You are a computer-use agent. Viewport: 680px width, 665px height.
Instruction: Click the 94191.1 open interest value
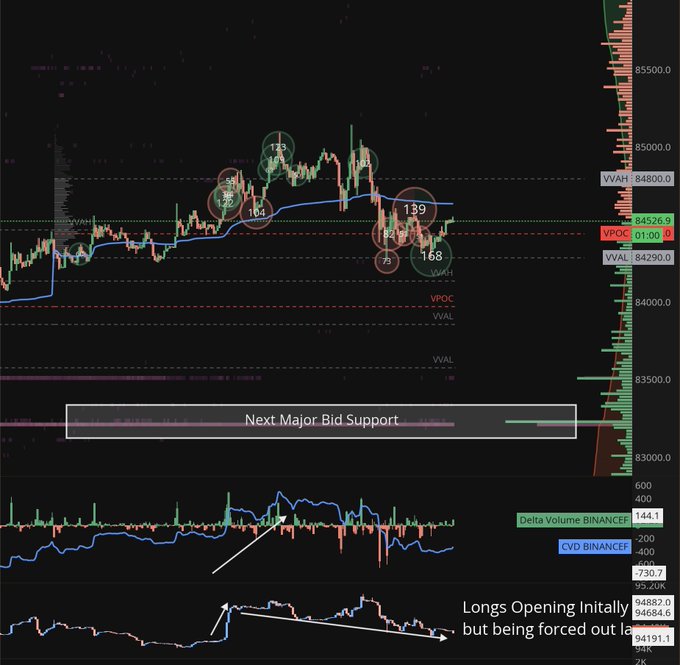point(653,639)
